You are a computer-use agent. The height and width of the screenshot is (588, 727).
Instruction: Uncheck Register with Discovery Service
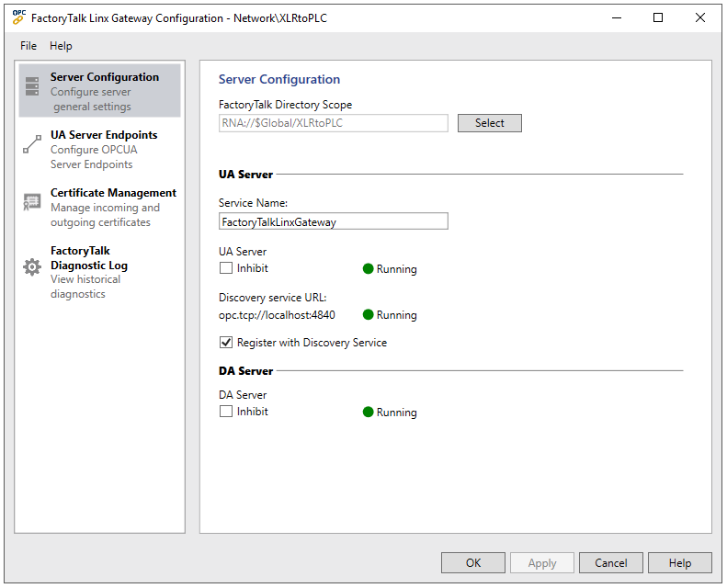226,343
